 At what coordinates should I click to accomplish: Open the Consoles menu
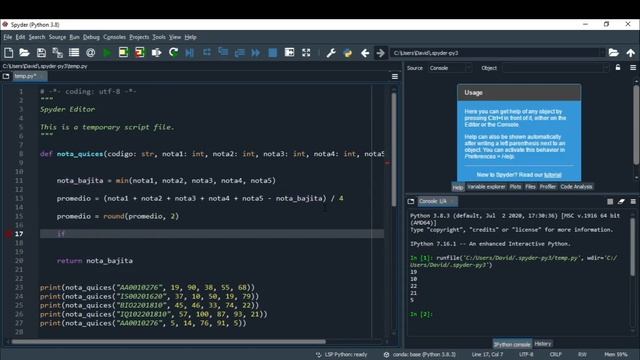(114, 37)
